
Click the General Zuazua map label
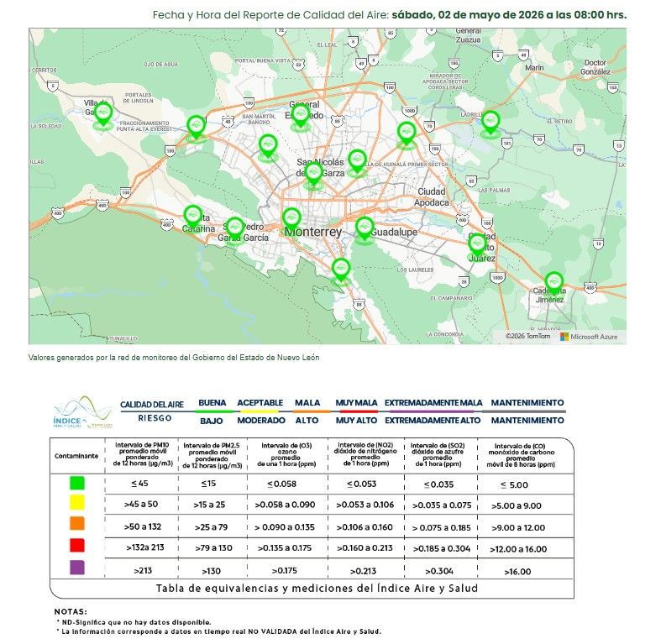click(x=468, y=35)
